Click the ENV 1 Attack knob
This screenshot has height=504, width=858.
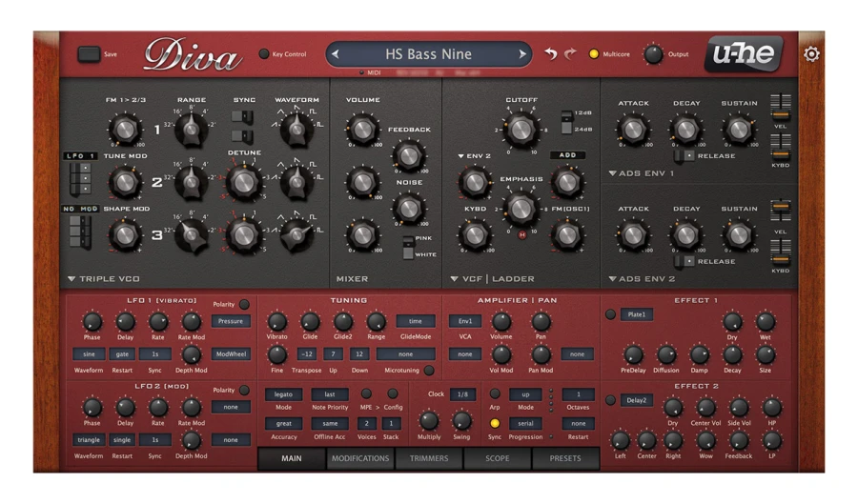click(x=633, y=130)
